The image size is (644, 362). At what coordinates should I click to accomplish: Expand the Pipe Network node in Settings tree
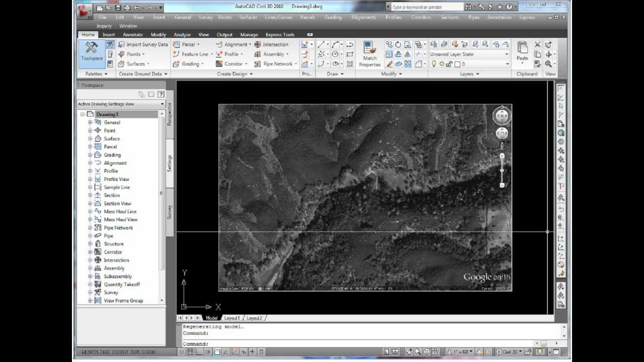tap(90, 228)
